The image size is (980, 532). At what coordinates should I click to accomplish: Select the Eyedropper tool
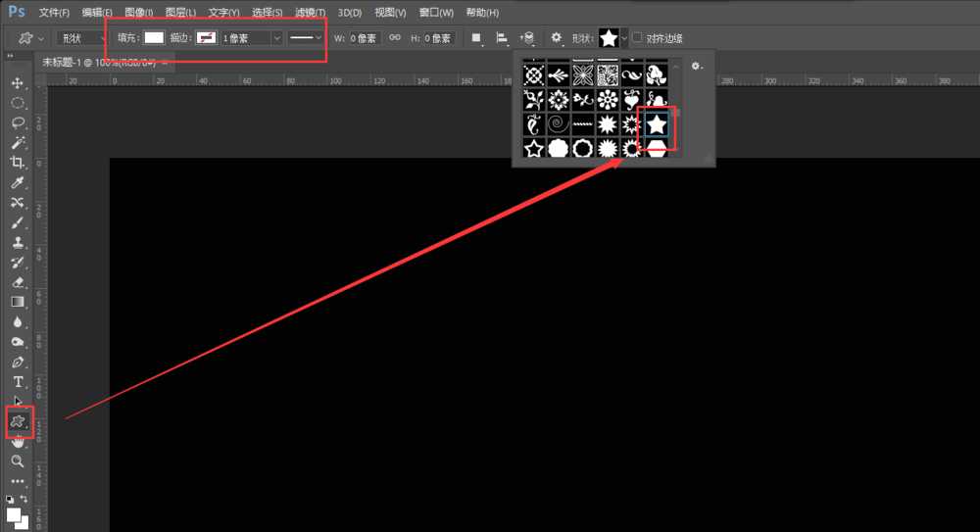18,182
